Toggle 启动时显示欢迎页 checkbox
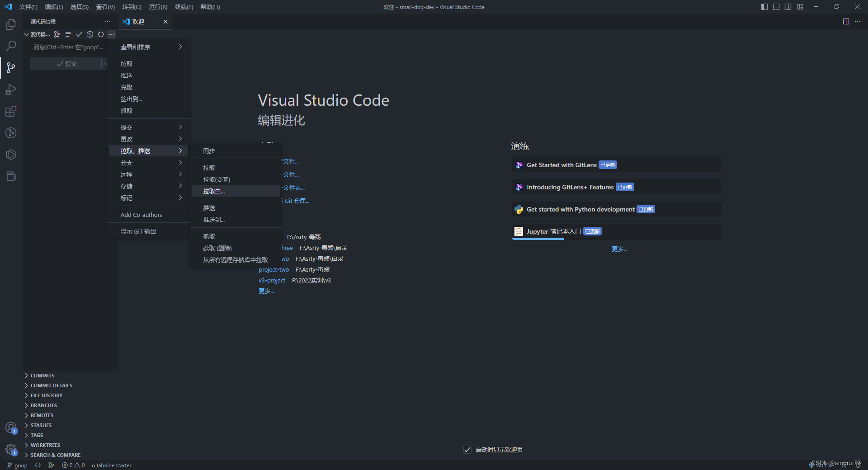Image resolution: width=868 pixels, height=470 pixels. tap(467, 450)
